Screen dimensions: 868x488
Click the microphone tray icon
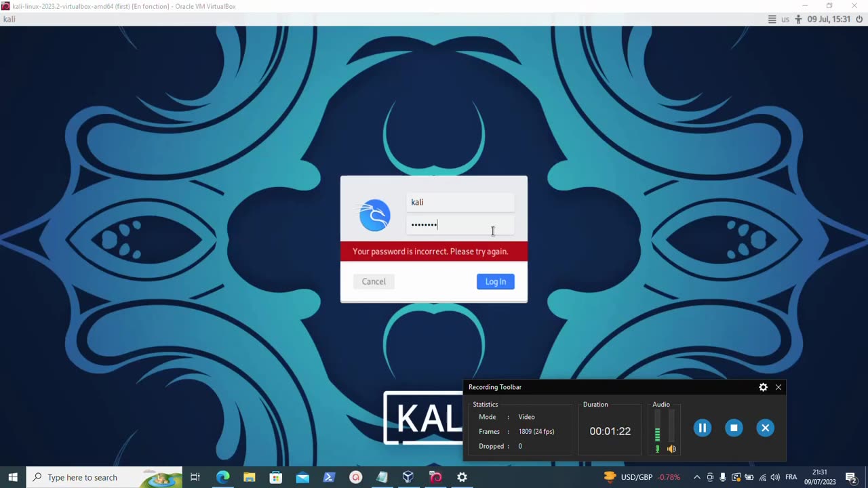[x=723, y=477]
